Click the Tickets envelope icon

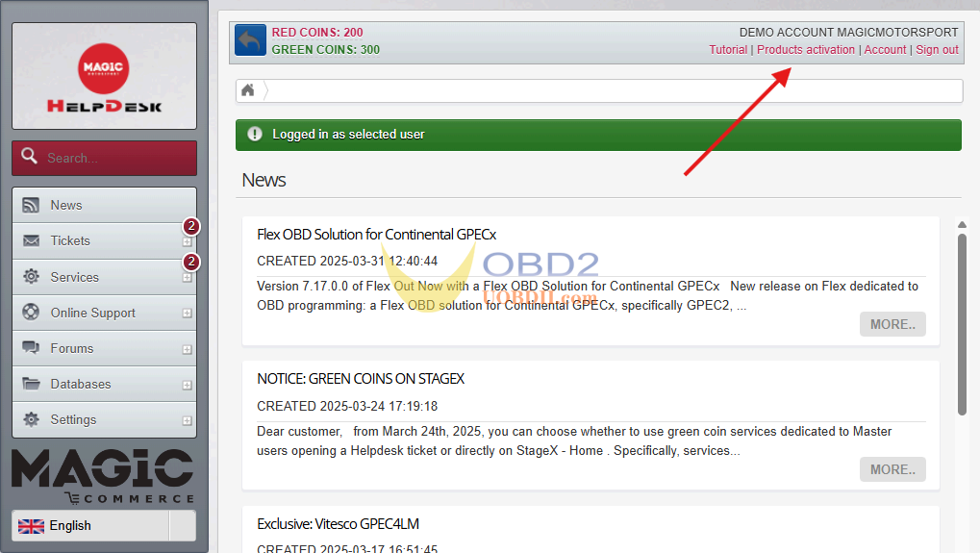point(31,240)
